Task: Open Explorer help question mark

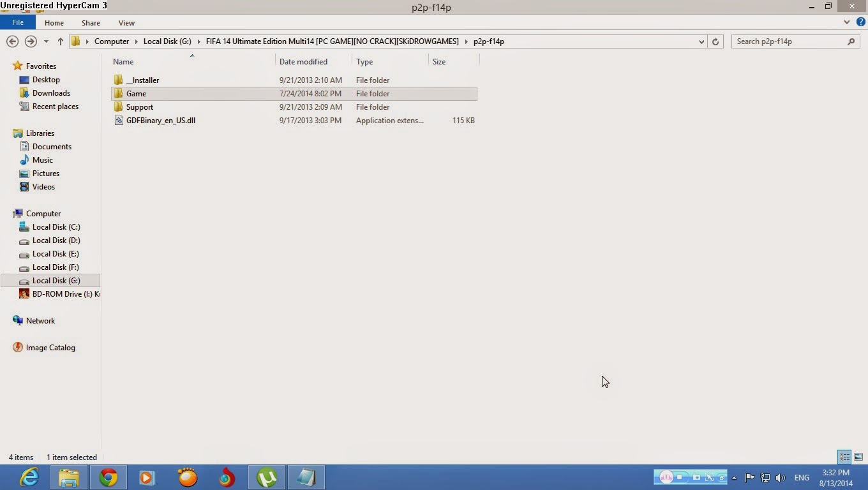Action: pyautogui.click(x=860, y=22)
